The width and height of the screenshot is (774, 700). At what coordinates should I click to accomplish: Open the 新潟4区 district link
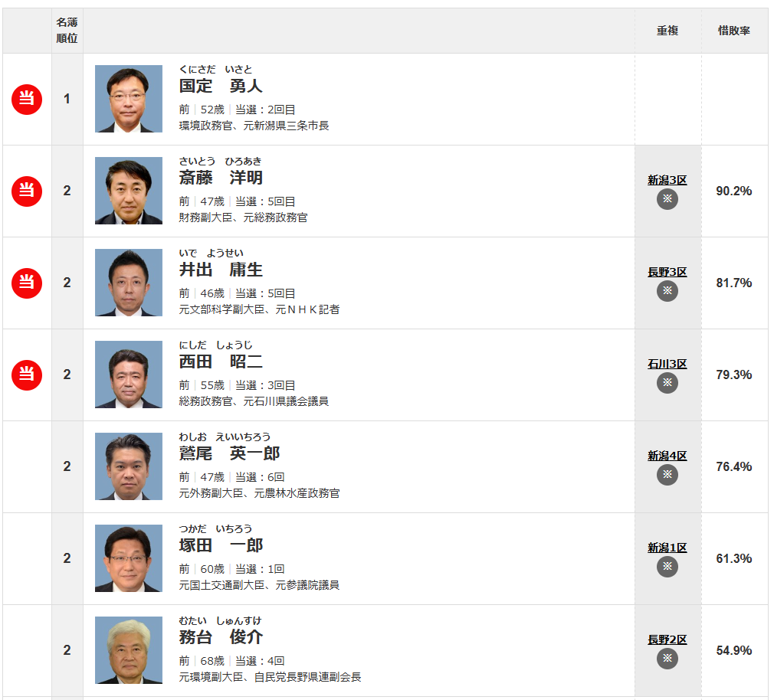coord(667,456)
